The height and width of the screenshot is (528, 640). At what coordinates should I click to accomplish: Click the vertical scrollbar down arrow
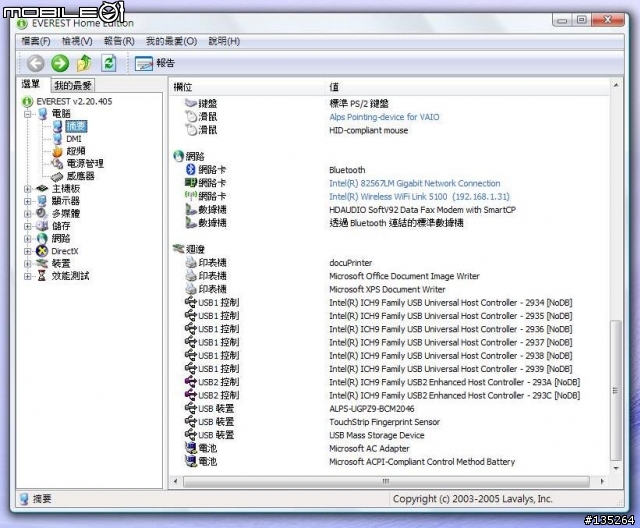[616, 468]
